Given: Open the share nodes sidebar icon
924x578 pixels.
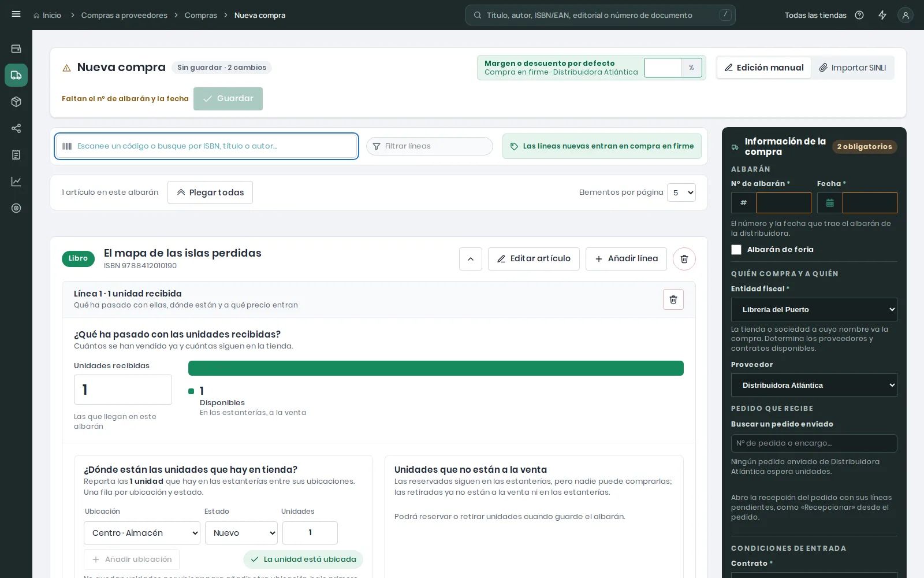Looking at the screenshot, I should (16, 128).
